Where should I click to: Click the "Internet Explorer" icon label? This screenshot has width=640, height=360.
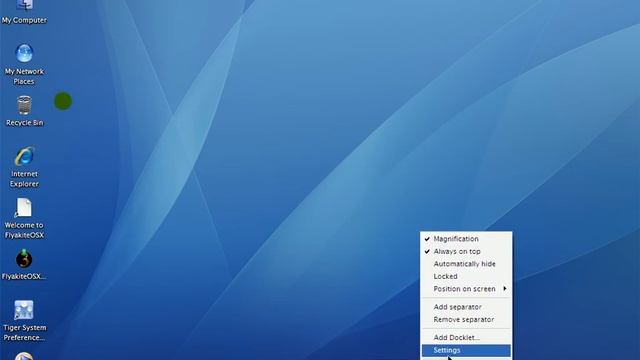click(x=24, y=179)
